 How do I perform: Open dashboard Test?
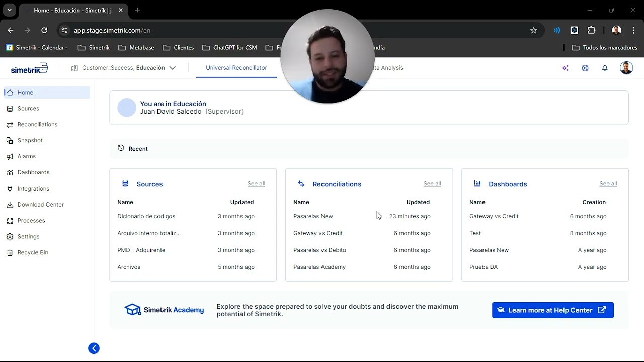point(475,233)
